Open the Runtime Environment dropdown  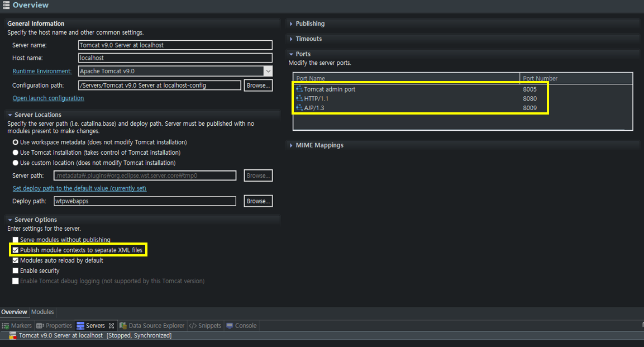268,71
